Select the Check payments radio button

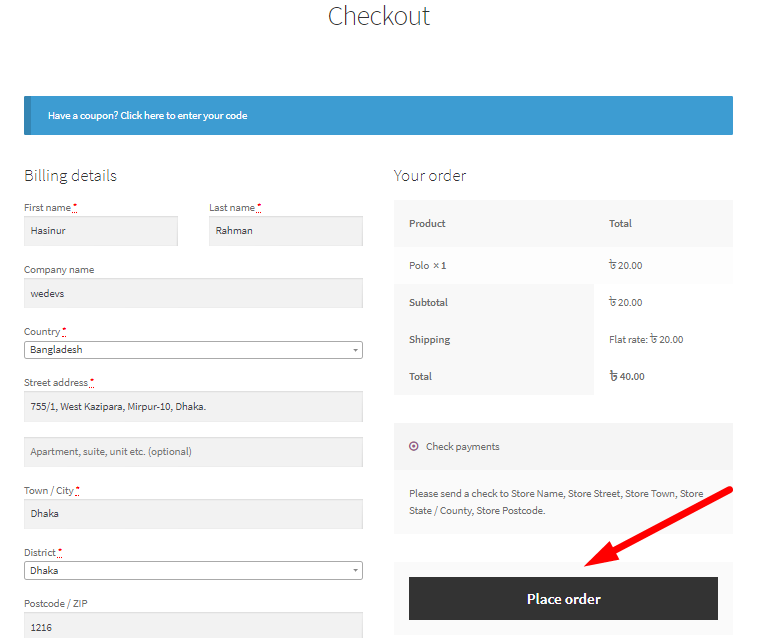pyautogui.click(x=414, y=446)
